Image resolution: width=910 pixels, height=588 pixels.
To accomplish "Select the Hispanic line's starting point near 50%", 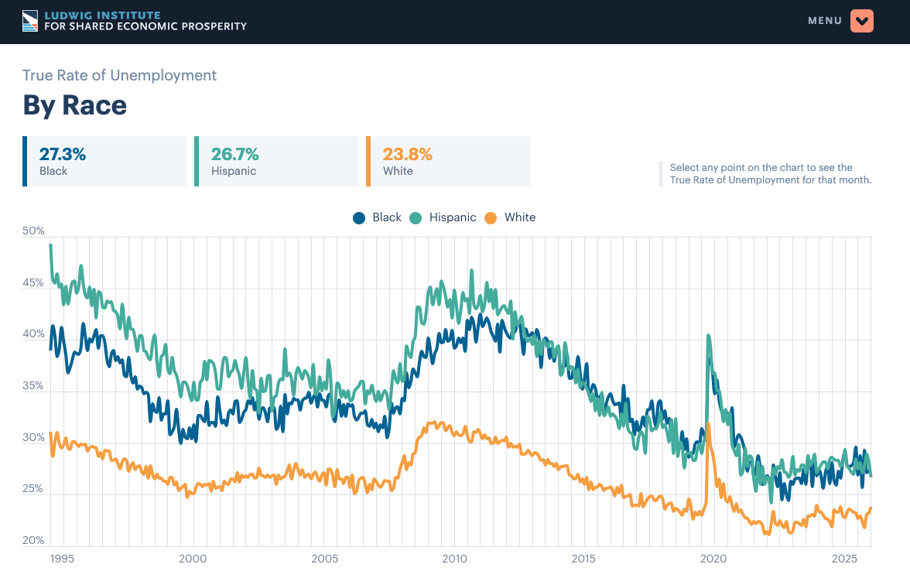I will [50, 245].
